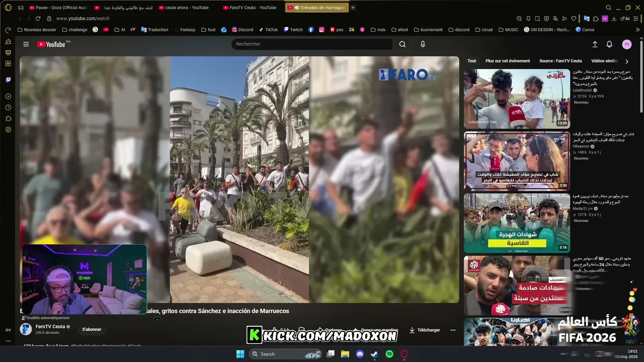This screenshot has height=362, width=644.
Task: Open browser downloads icon
Action: (614, 19)
